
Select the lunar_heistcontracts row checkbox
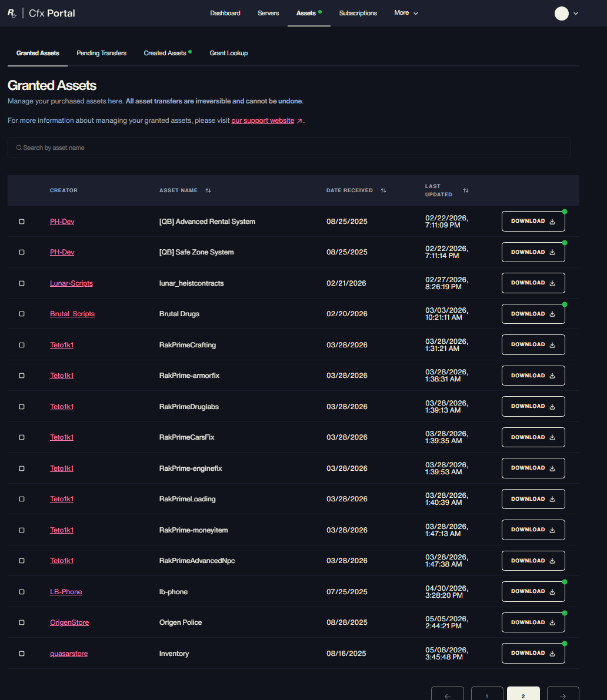[21, 283]
